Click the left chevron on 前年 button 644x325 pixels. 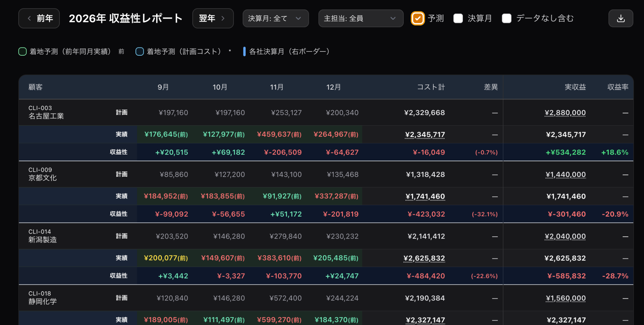point(29,19)
